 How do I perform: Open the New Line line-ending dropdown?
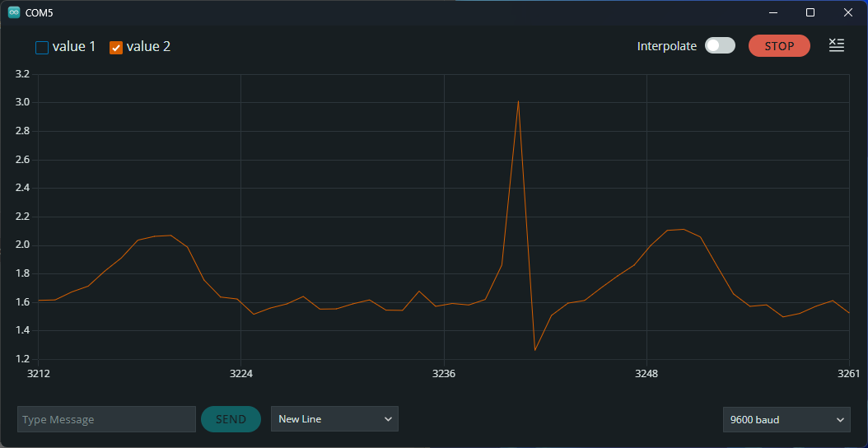tap(334, 419)
